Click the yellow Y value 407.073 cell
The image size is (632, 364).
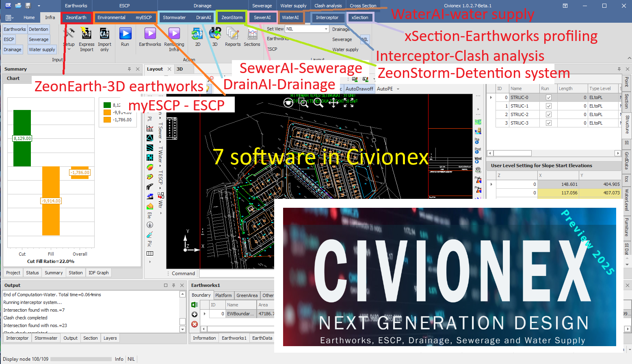click(x=600, y=193)
